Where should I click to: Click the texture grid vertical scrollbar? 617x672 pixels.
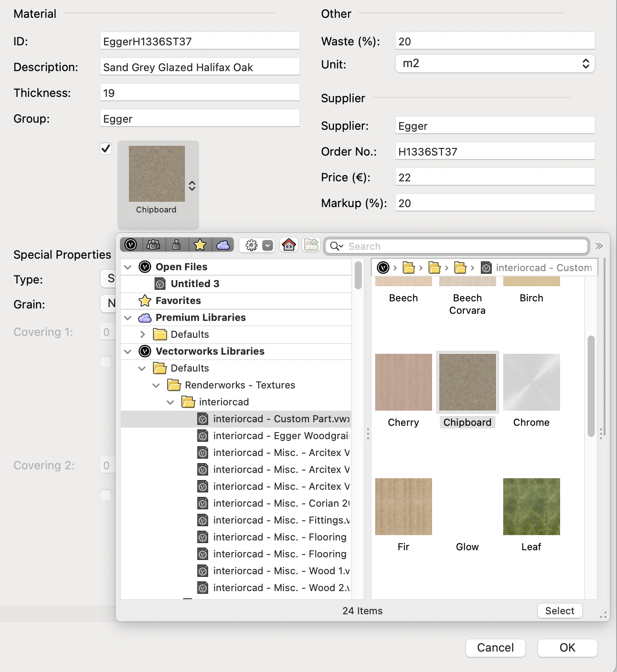click(x=591, y=386)
